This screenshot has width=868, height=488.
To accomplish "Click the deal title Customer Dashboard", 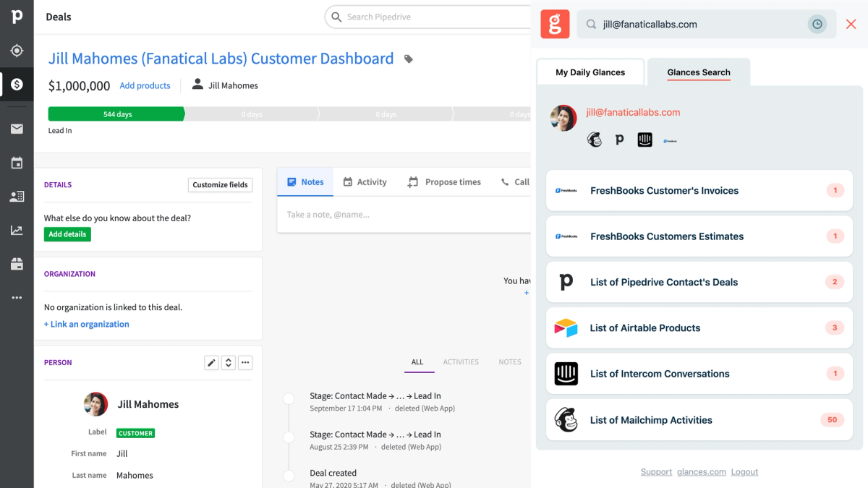I will (x=221, y=59).
